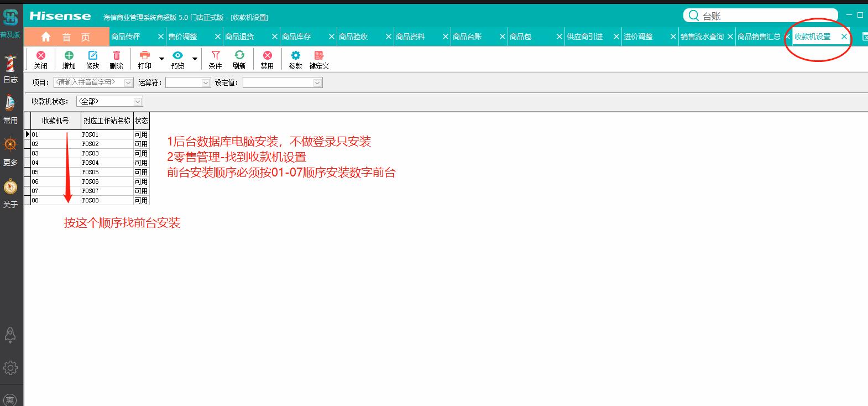Close the 商品传秤 tab
Viewport: 868px width, 406px height.
pos(161,37)
